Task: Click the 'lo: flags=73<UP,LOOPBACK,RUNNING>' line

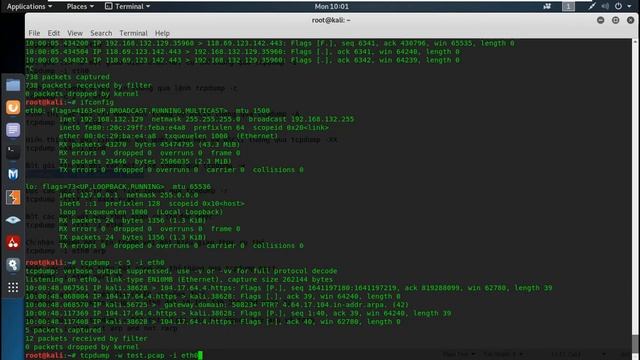Action: [118, 187]
